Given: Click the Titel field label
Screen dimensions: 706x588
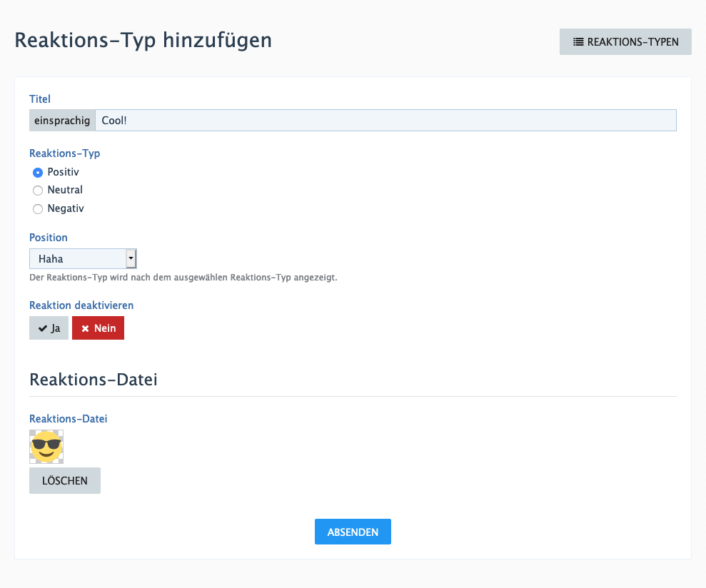Looking at the screenshot, I should point(40,99).
